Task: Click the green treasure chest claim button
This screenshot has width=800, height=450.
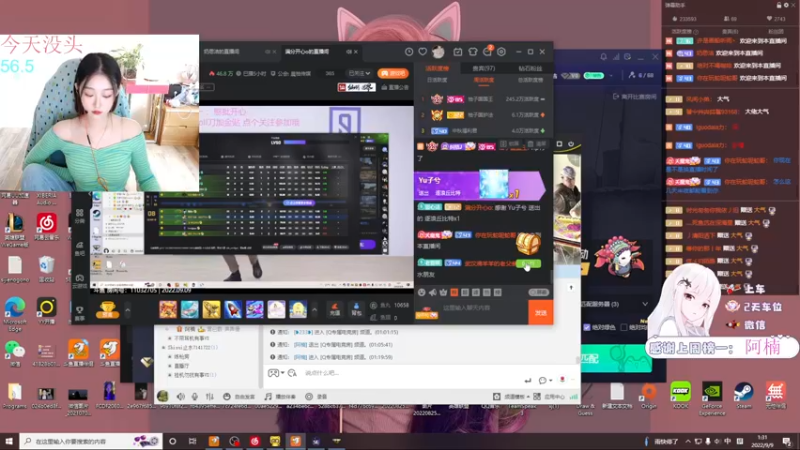Action: coord(528,264)
